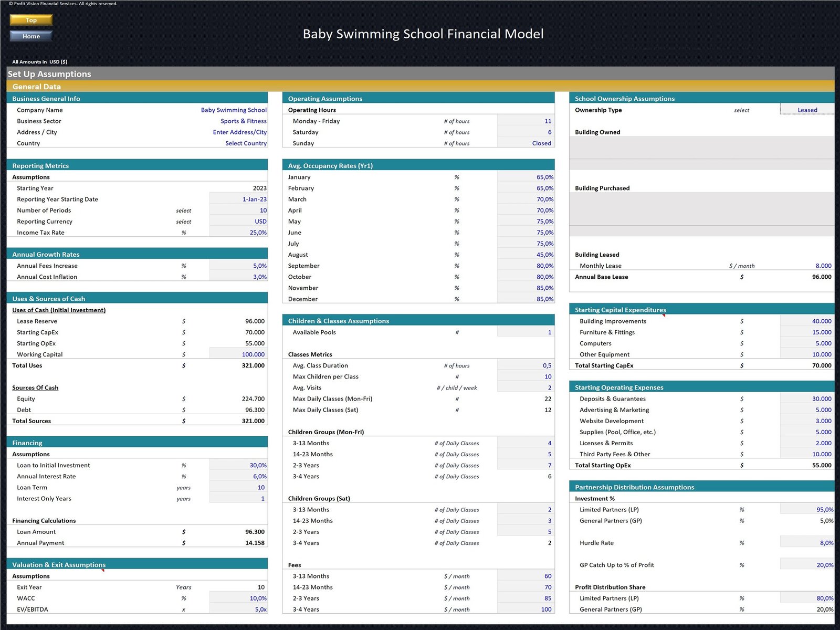Click the blue Home button
This screenshot has height=630, width=840.
tap(31, 36)
